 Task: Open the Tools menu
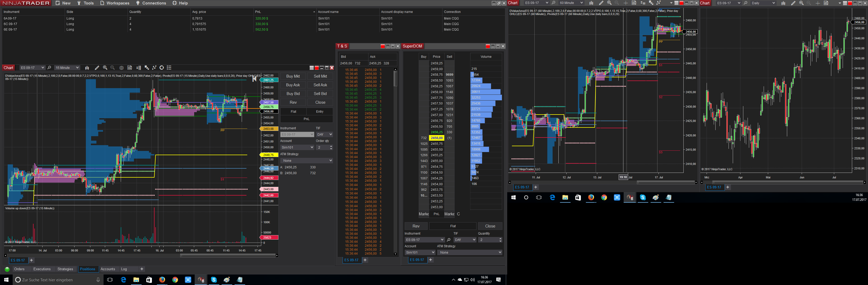(85, 3)
